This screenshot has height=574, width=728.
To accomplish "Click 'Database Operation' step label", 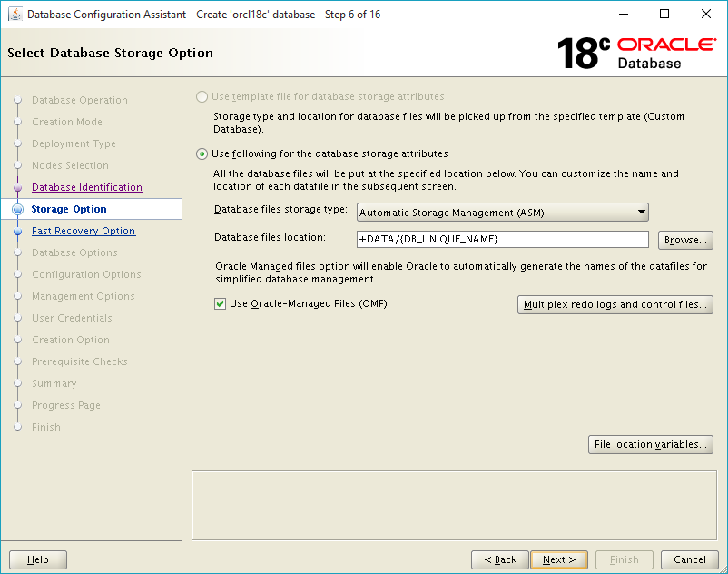I will [x=79, y=100].
